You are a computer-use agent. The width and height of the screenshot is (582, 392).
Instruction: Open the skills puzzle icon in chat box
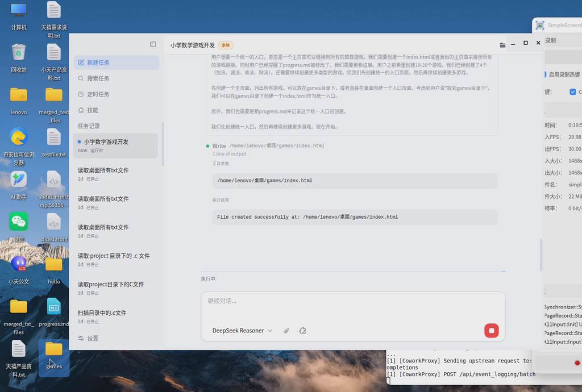tap(302, 331)
